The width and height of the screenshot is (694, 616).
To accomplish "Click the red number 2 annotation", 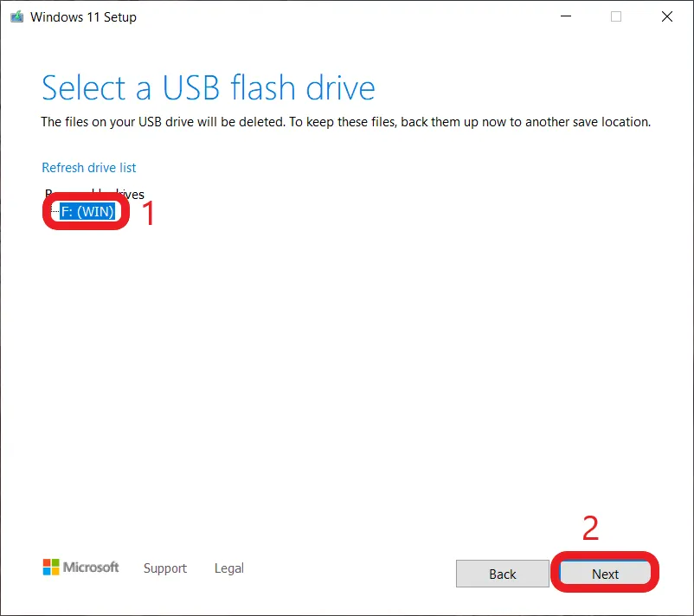I will [x=590, y=529].
